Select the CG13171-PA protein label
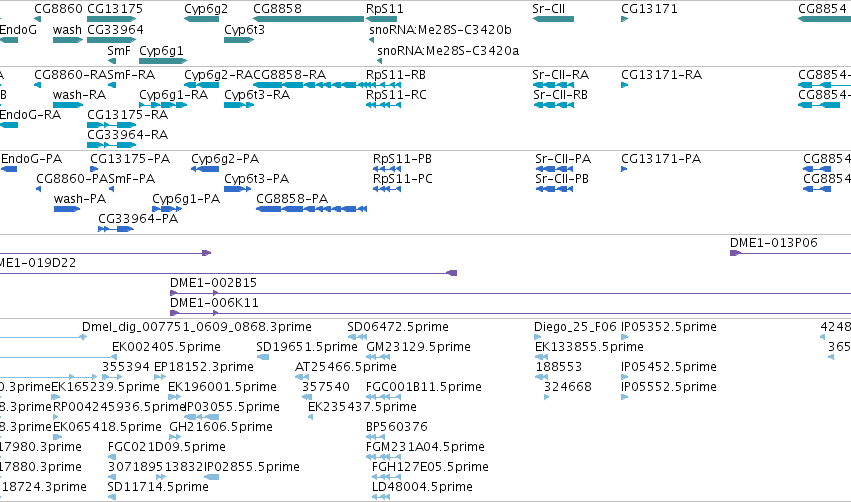This screenshot has height=502, width=851. (x=661, y=158)
